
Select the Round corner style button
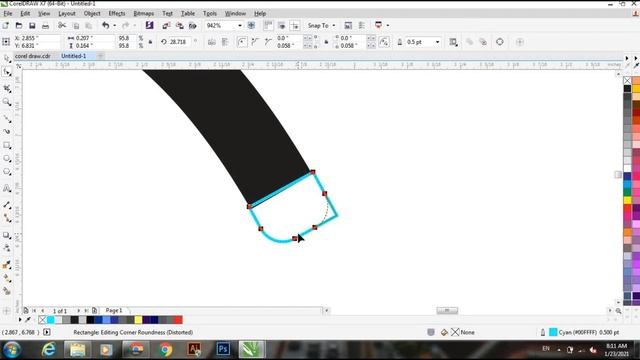pos(242,42)
